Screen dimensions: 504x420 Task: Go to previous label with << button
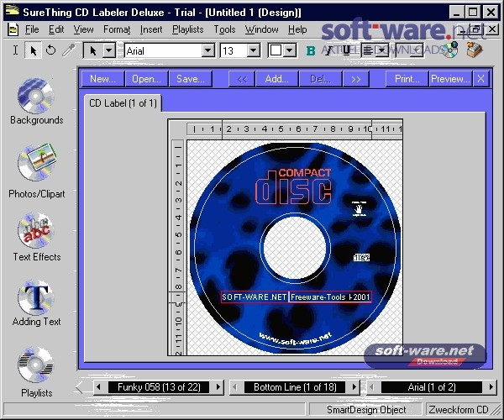point(242,79)
